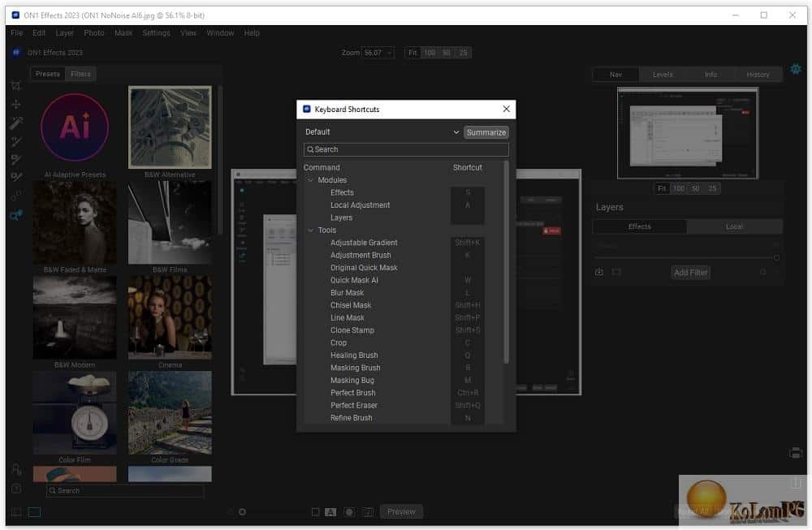Screen dimensions: 812x530
Task: Click the Summarize button
Action: click(x=486, y=132)
